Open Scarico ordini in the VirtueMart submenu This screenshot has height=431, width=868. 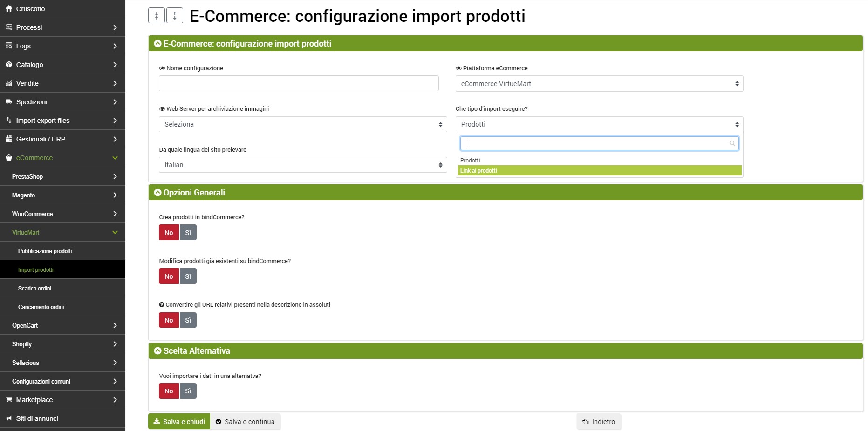click(x=35, y=289)
